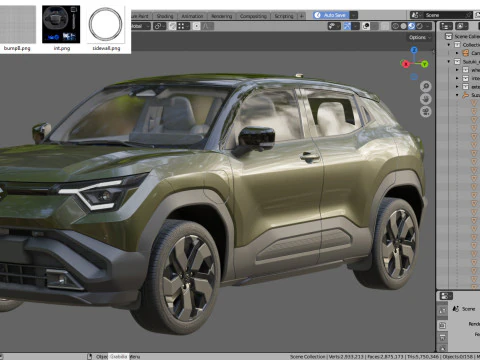Image resolution: width=480 pixels, height=360 pixels.
Task: Switch to the Scripting workspace tab
Action: pos(284,16)
